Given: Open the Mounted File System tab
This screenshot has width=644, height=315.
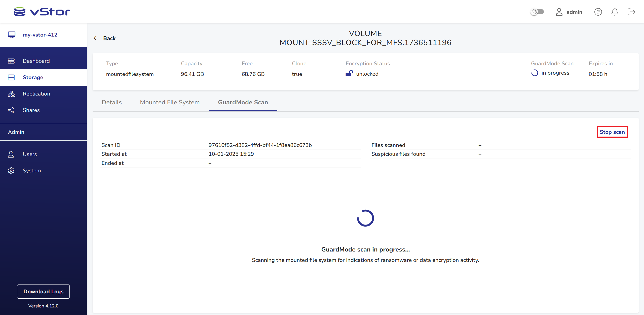Looking at the screenshot, I should click(x=170, y=102).
